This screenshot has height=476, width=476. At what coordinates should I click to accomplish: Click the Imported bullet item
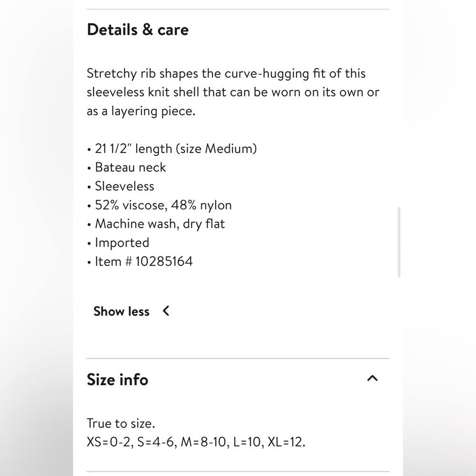122,243
